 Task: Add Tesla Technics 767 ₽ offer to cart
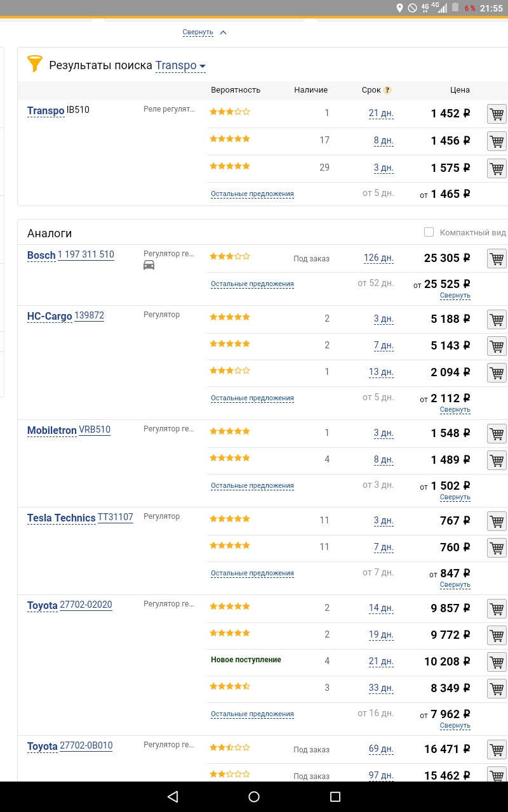(497, 521)
